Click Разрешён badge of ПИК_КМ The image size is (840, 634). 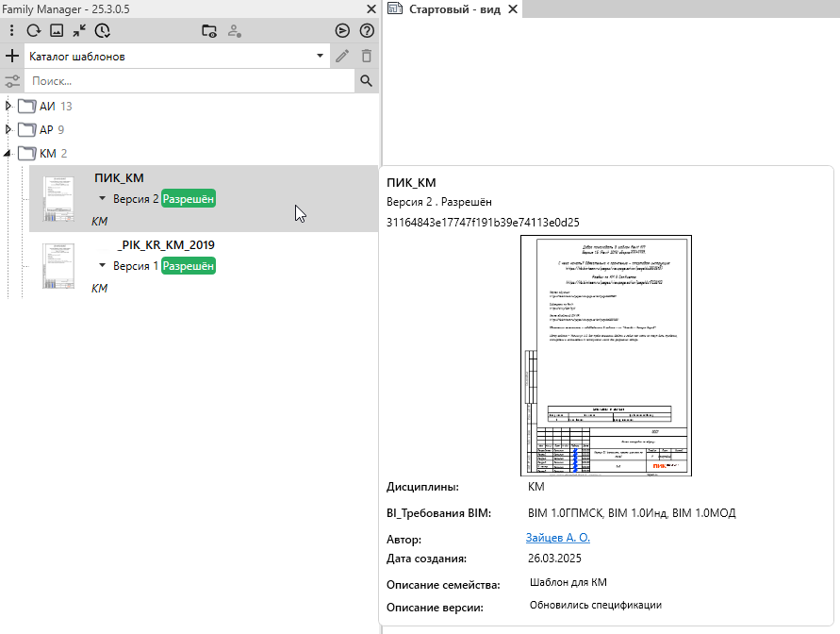click(x=188, y=199)
